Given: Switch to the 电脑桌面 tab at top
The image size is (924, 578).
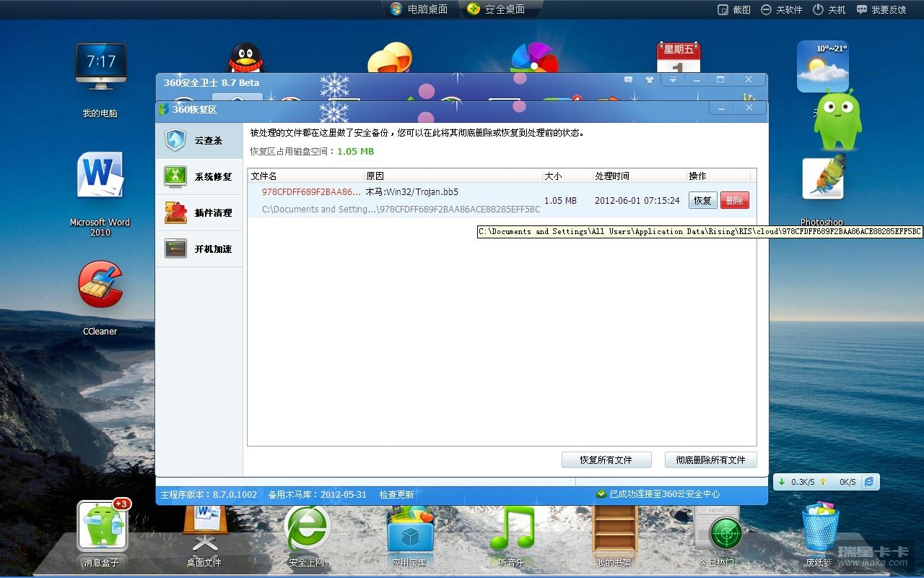Looking at the screenshot, I should (419, 9).
